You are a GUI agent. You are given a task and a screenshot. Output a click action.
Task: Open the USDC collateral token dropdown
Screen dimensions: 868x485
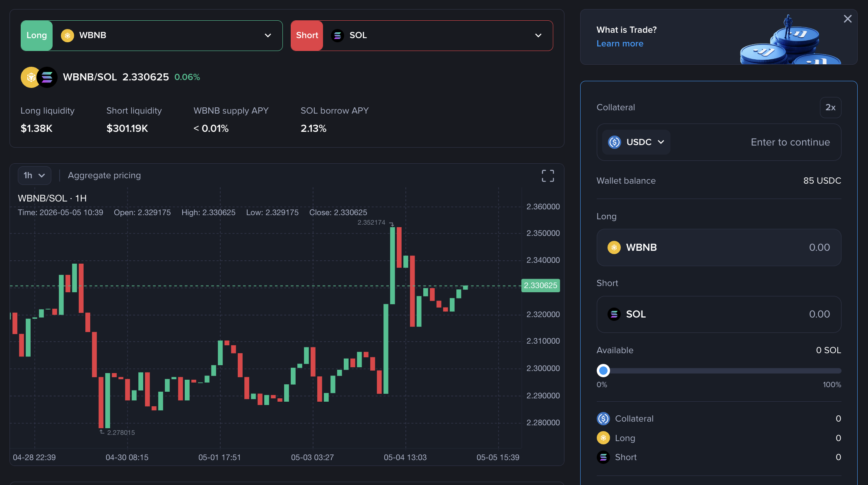(x=636, y=142)
